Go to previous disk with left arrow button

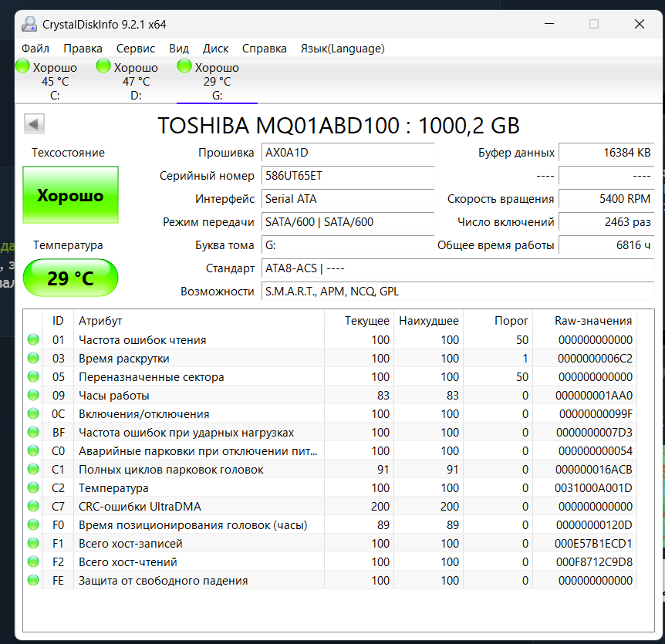34,124
